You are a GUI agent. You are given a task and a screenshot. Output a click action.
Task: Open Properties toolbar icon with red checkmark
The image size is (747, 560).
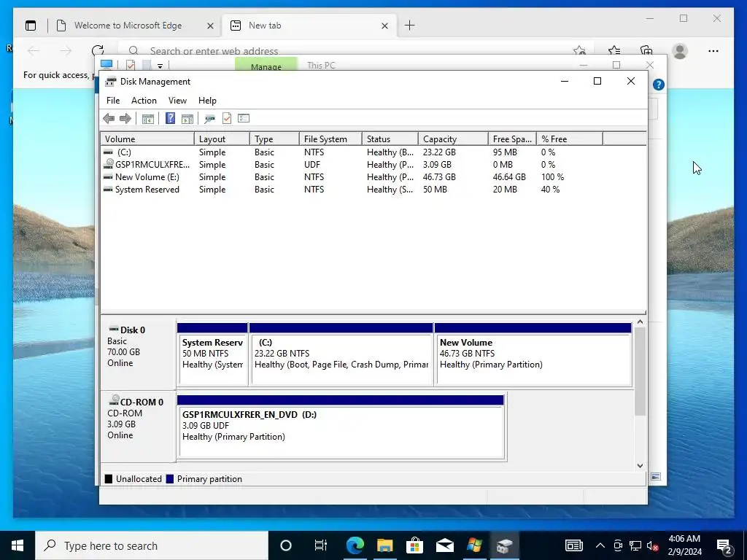227,119
